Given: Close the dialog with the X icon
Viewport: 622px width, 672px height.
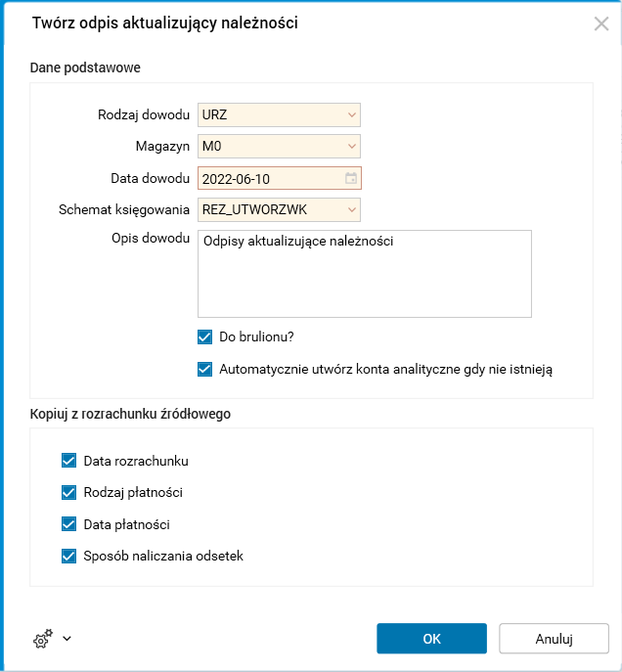Looking at the screenshot, I should coord(601,23).
